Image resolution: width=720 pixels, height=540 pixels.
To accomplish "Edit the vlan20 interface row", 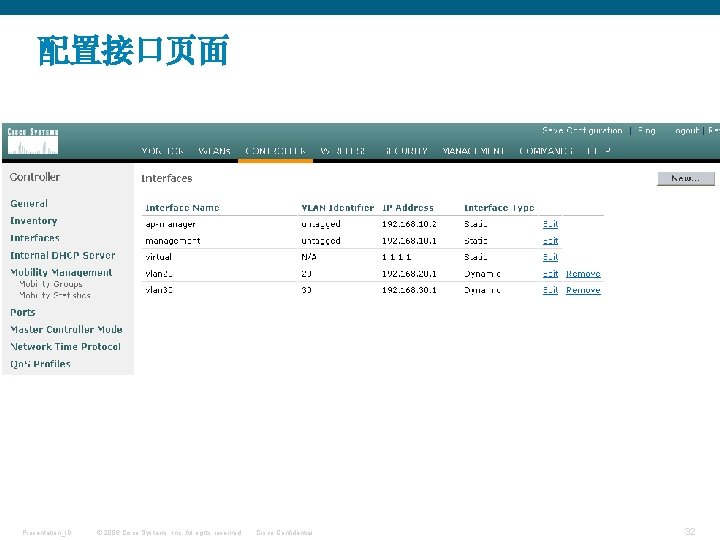I will point(550,274).
